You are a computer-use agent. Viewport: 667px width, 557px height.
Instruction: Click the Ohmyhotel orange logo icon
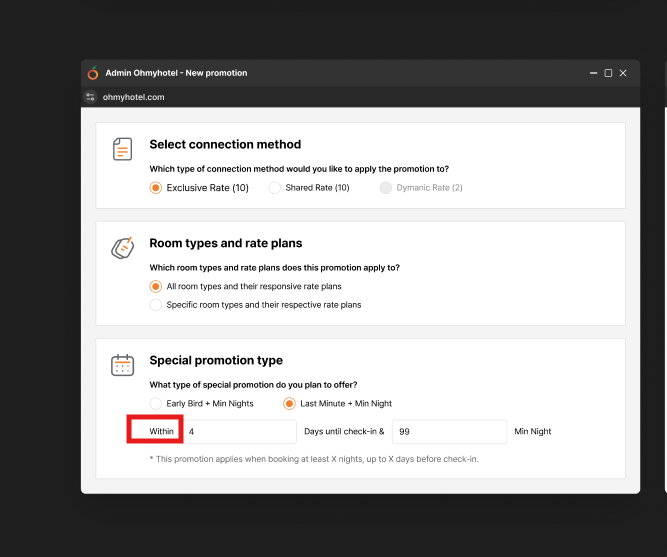93,73
